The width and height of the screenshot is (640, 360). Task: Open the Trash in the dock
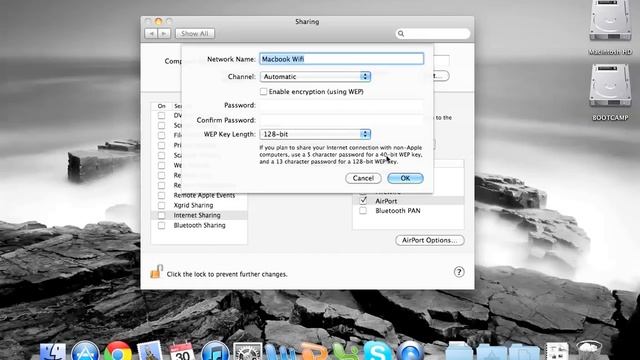[x=588, y=351]
